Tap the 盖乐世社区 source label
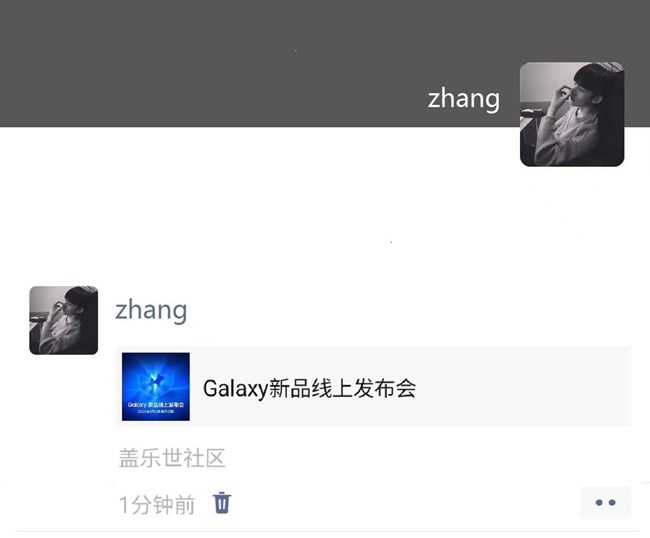This screenshot has height=538, width=650. pyautogui.click(x=172, y=458)
